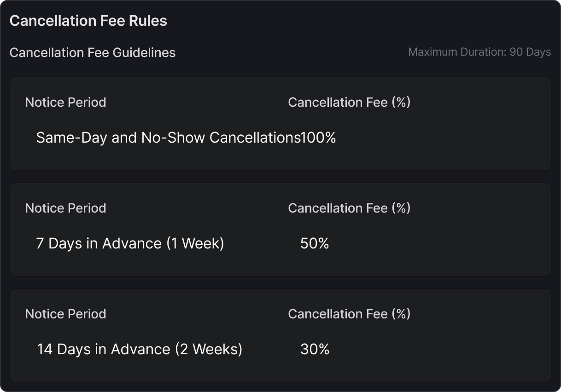Click the "Maximum Duration:" label text
Screen dimensions: 561x392
[457, 52]
